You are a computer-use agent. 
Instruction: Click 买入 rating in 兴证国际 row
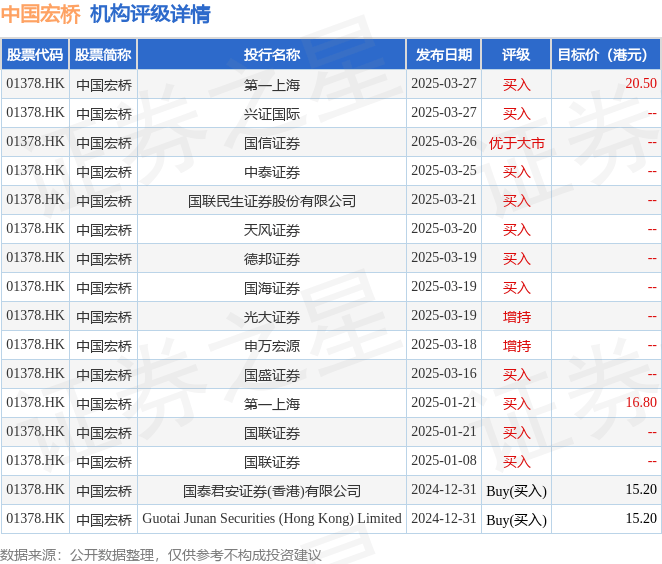[x=516, y=114]
